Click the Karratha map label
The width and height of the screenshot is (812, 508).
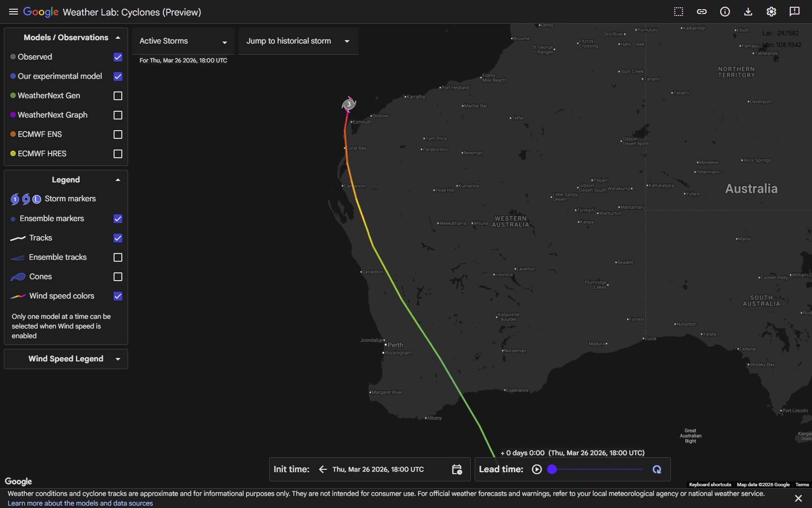415,97
